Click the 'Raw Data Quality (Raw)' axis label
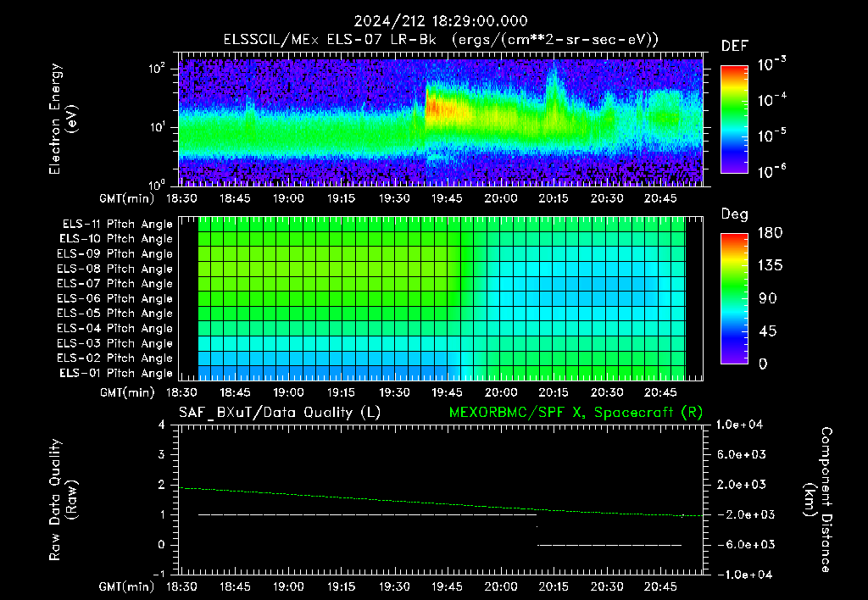Image resolution: width=868 pixels, height=600 pixels. click(x=63, y=500)
